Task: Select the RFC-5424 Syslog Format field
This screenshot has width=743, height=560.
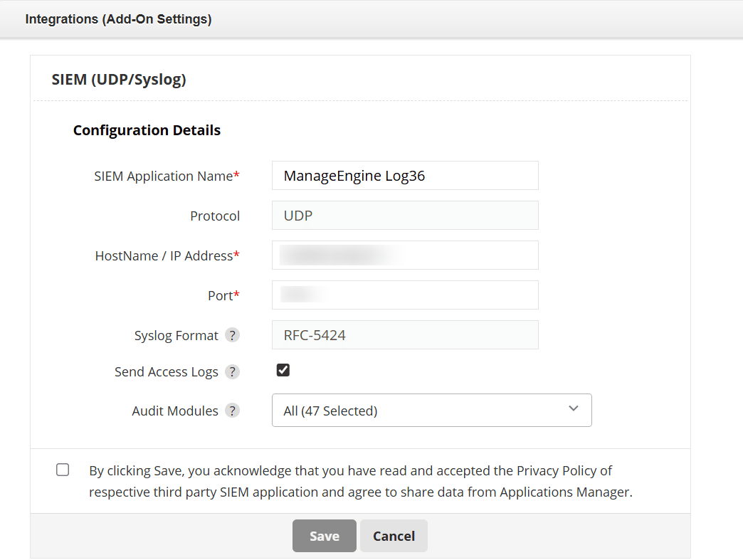Action: click(404, 334)
